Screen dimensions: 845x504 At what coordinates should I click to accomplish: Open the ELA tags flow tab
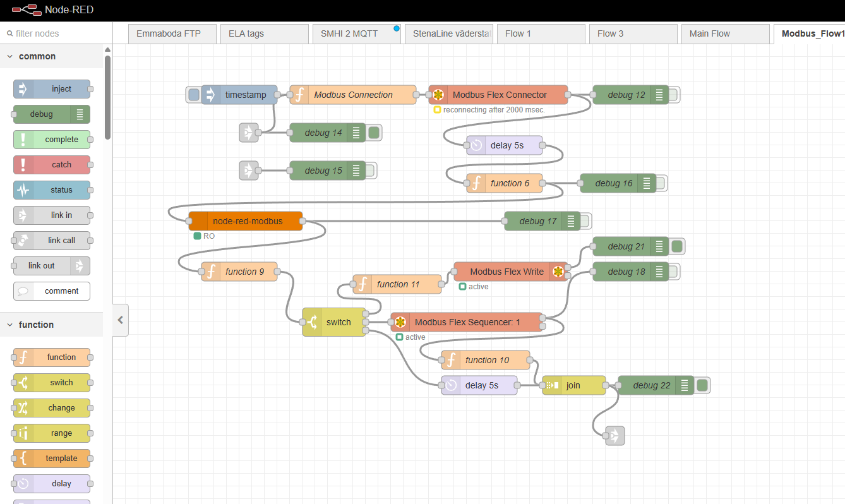tap(264, 33)
